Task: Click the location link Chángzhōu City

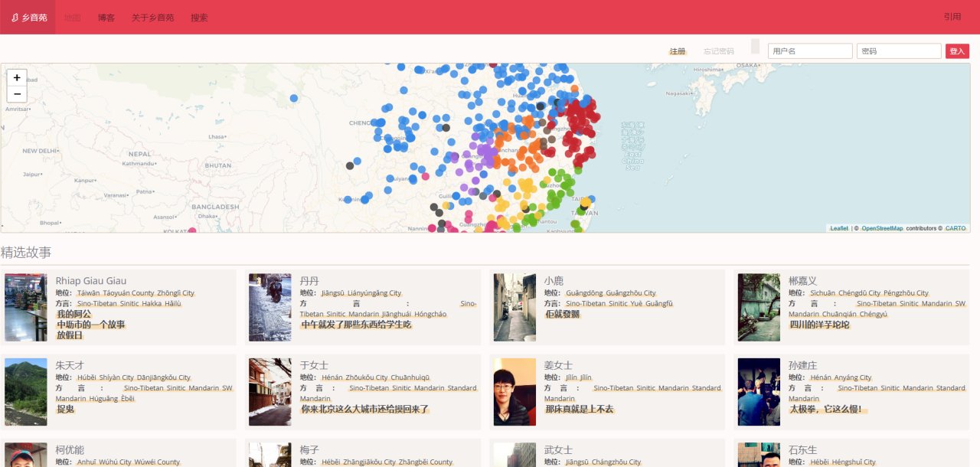Action: [x=618, y=462]
